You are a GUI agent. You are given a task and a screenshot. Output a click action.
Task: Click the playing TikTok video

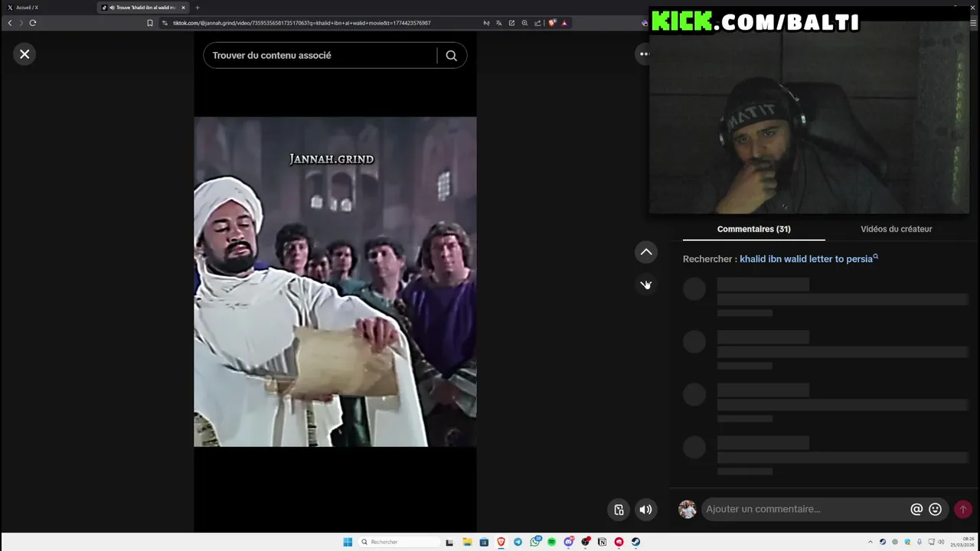click(x=335, y=282)
